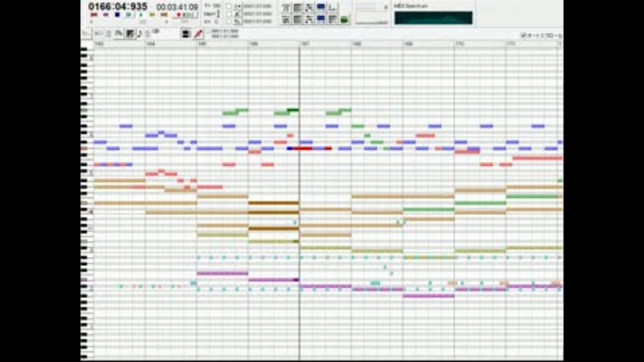Screen dimensions: 644x362
Task: Click the black block icon beside pencil tool
Action: pyautogui.click(x=186, y=34)
